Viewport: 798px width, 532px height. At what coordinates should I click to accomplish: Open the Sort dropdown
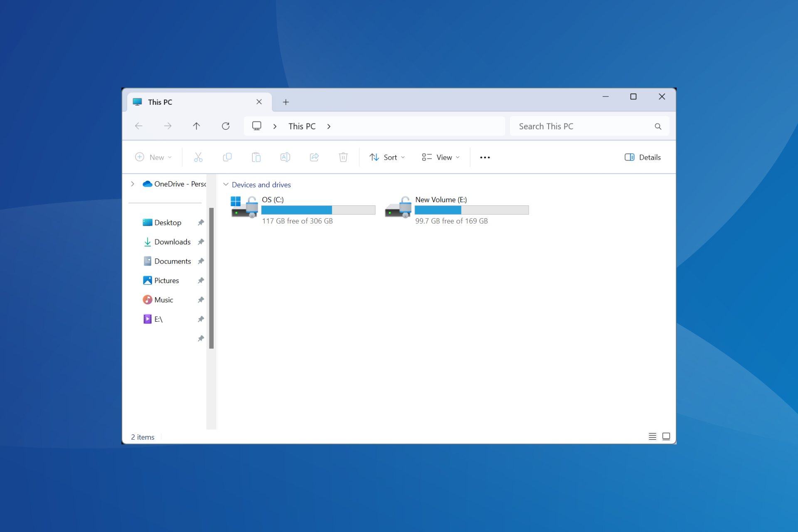[387, 157]
